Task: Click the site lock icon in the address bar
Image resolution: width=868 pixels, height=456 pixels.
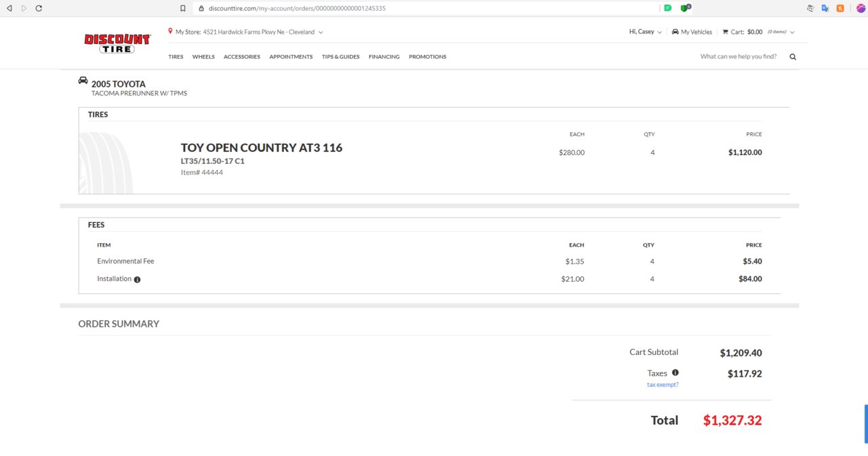Action: coord(201,8)
